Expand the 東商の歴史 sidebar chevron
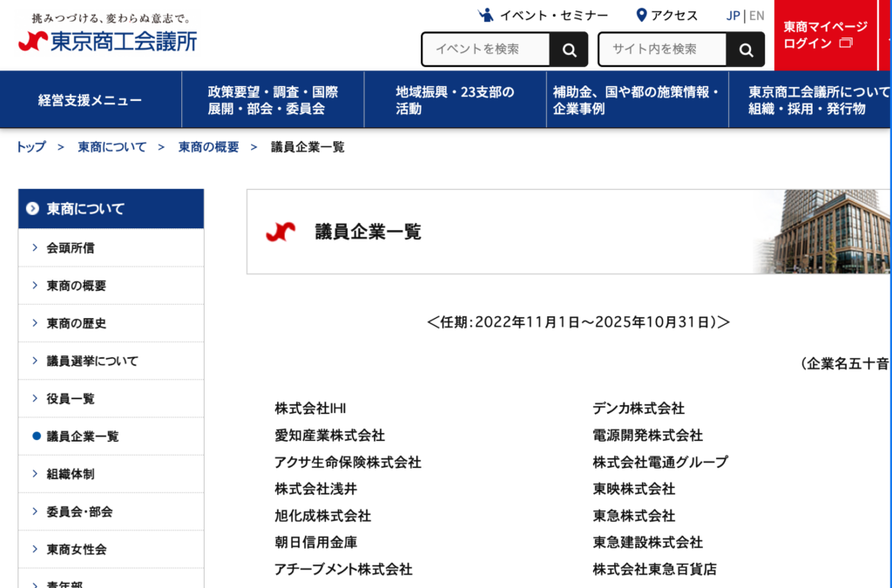The image size is (892, 588). click(35, 322)
